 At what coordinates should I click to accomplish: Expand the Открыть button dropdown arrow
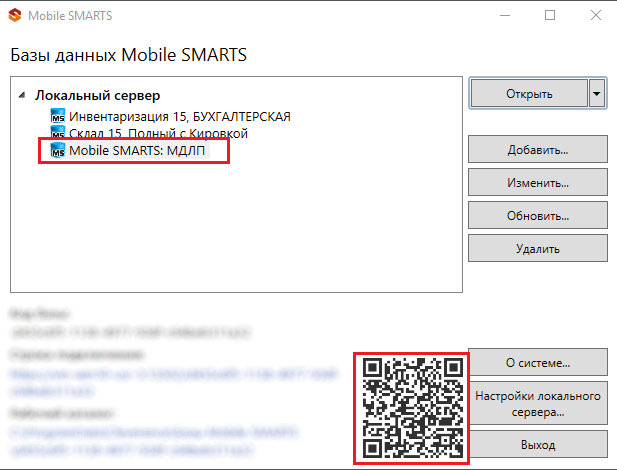[597, 94]
